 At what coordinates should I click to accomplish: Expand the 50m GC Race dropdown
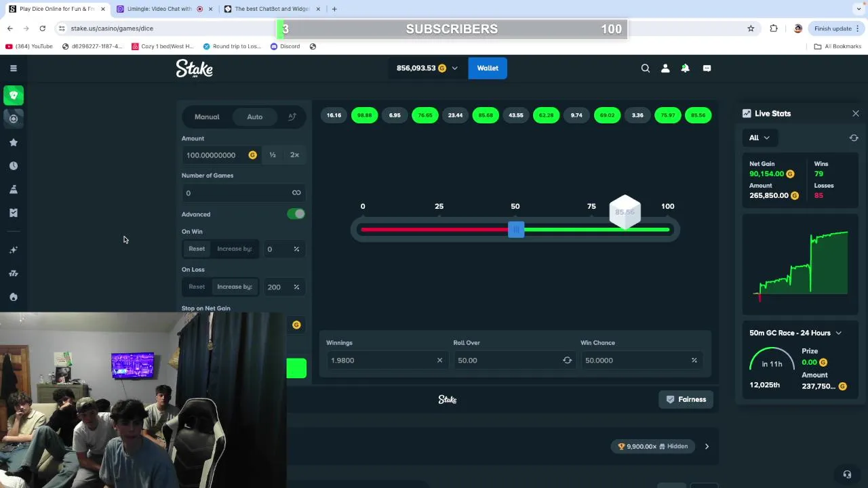point(839,333)
